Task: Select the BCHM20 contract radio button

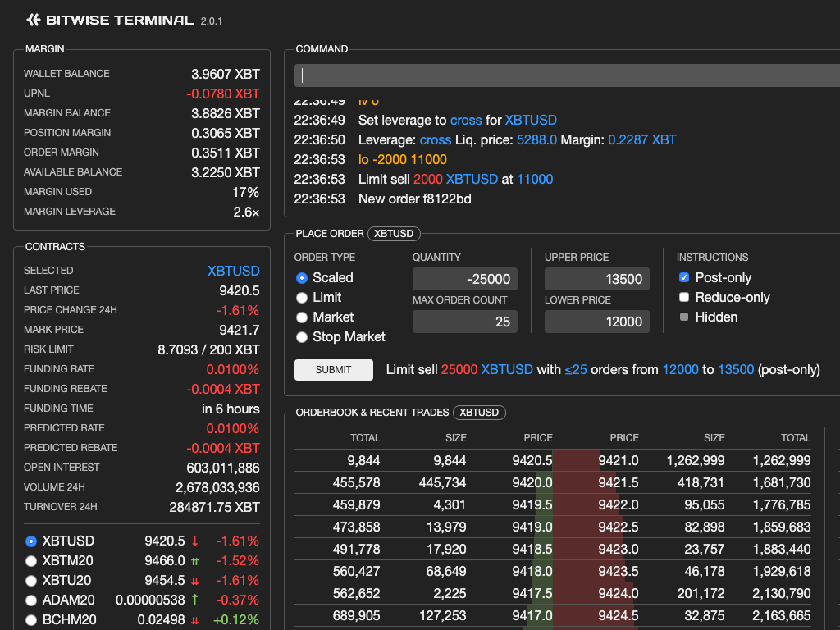Action: (31, 620)
